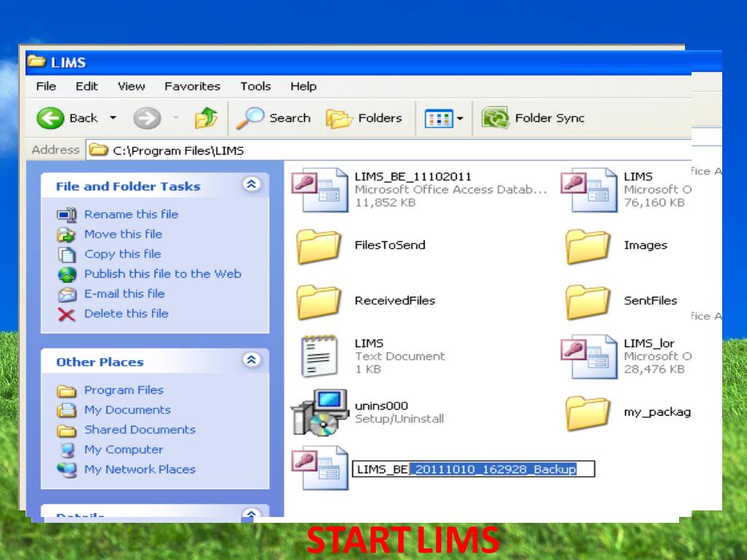Screen dimensions: 747x560
Task: Select the unins000 Setup/Uninstall icon
Action: (x=320, y=413)
